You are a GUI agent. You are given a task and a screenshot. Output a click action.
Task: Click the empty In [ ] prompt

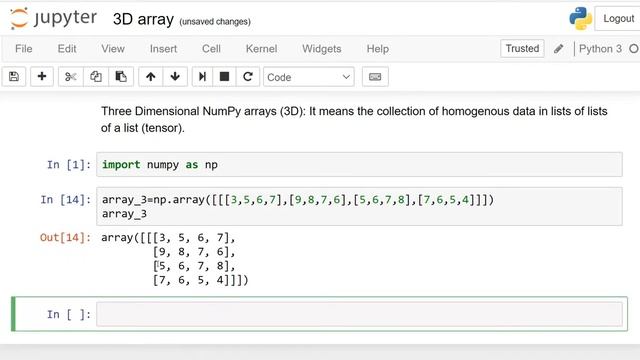pyautogui.click(x=69, y=314)
